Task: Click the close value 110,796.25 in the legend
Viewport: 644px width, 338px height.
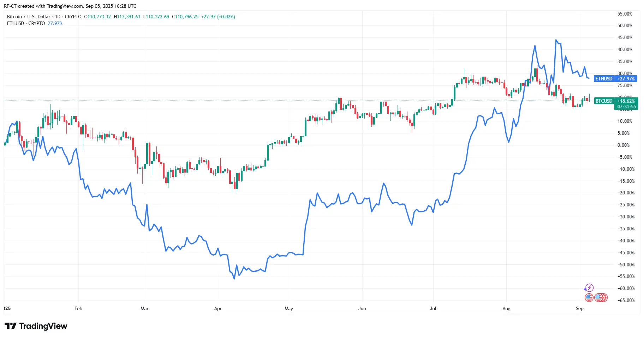Action: [187, 17]
